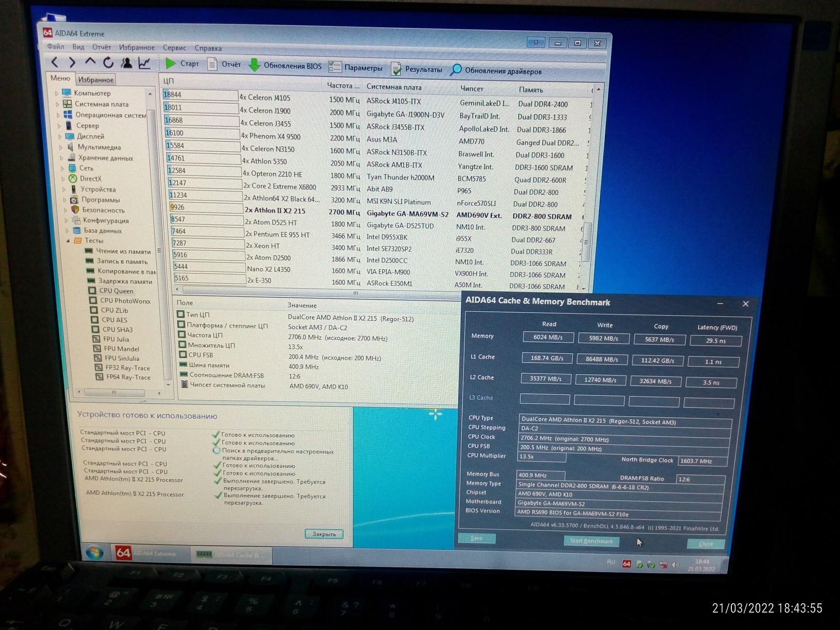Click Save in the Cache & Memory Benchmark window

476,538
